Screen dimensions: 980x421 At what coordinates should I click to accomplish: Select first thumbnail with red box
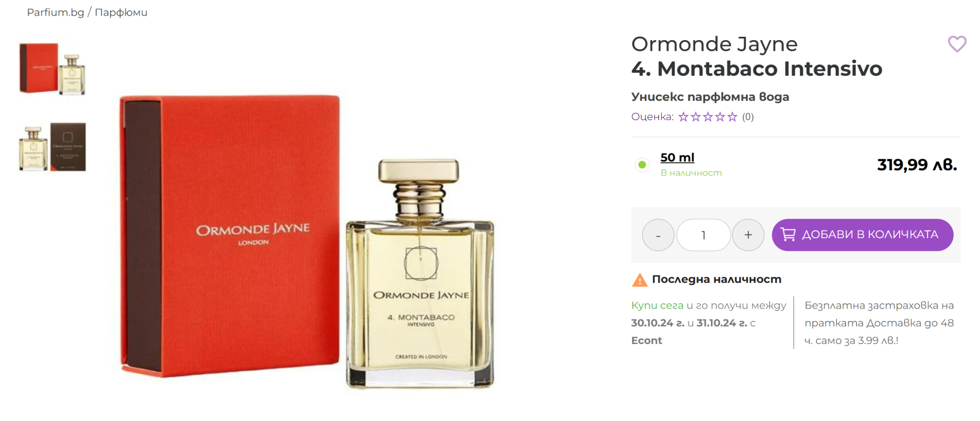(x=52, y=69)
